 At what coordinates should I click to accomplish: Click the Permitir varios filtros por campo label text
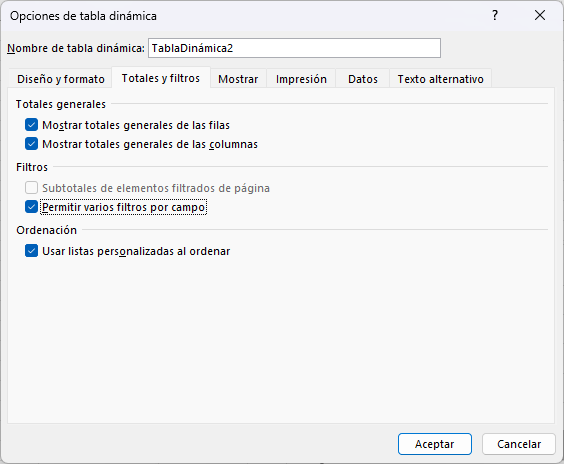[x=123, y=207]
